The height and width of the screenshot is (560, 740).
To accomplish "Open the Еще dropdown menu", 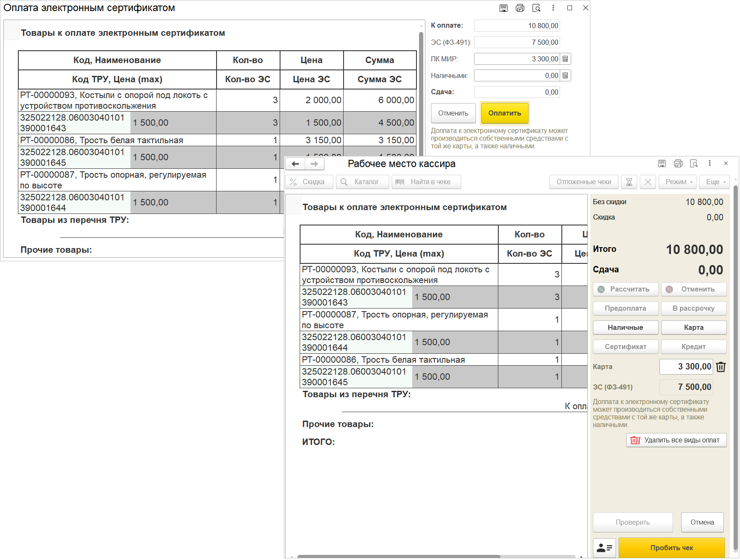I will (x=715, y=182).
